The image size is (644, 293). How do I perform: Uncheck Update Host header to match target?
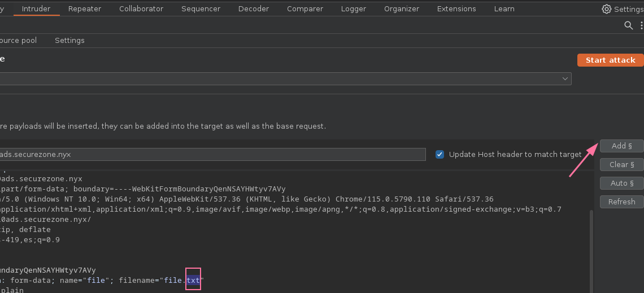click(440, 155)
